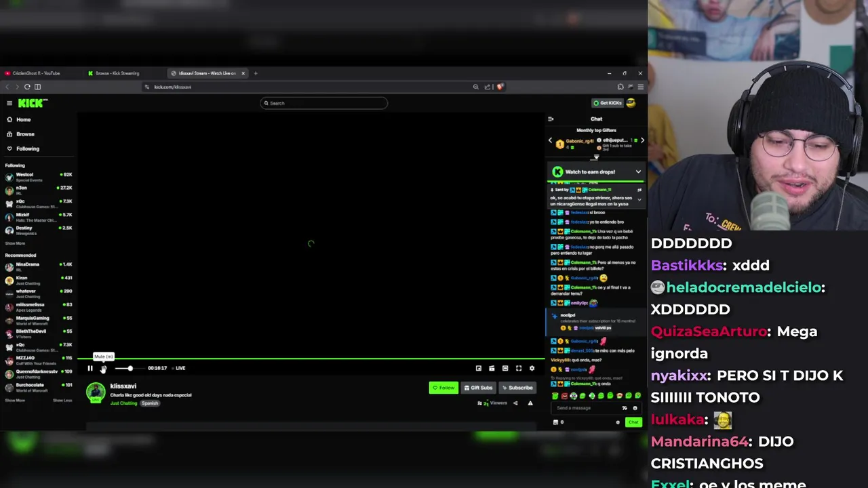Click the Spanish language tag
Viewport: 868px width, 488px height.
(150, 403)
